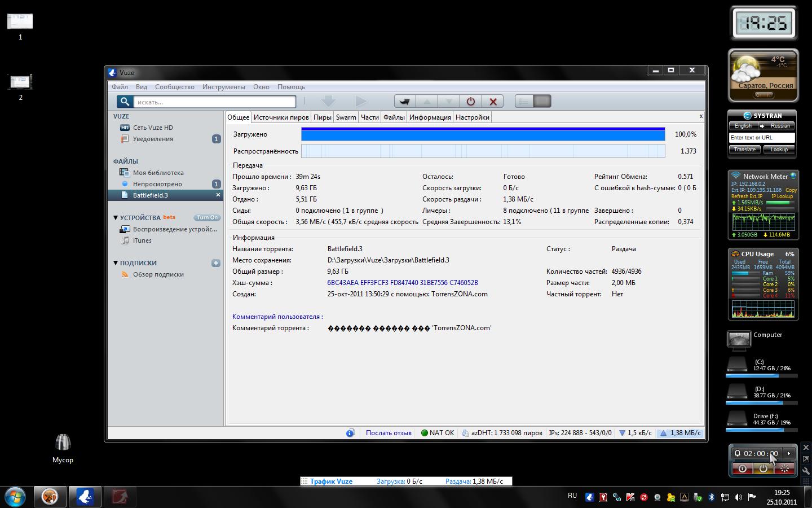The height and width of the screenshot is (508, 812).
Task: Click the open-folder arrow toolbar icon
Action: tap(404, 102)
